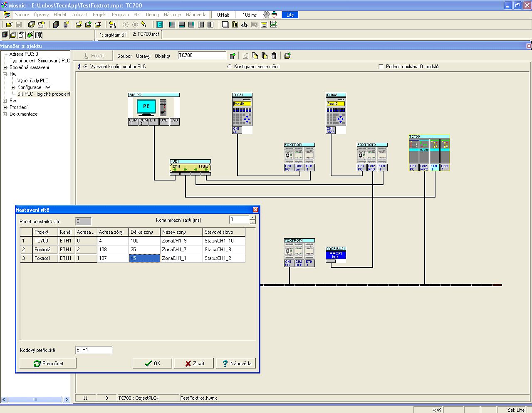
Task: Click the IEC icon in the toolbar
Action: point(39,35)
